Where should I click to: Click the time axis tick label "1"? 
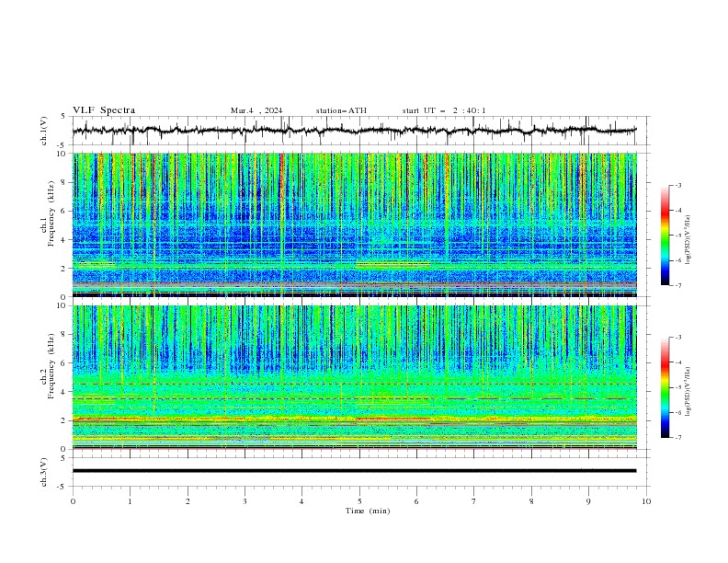click(x=130, y=501)
